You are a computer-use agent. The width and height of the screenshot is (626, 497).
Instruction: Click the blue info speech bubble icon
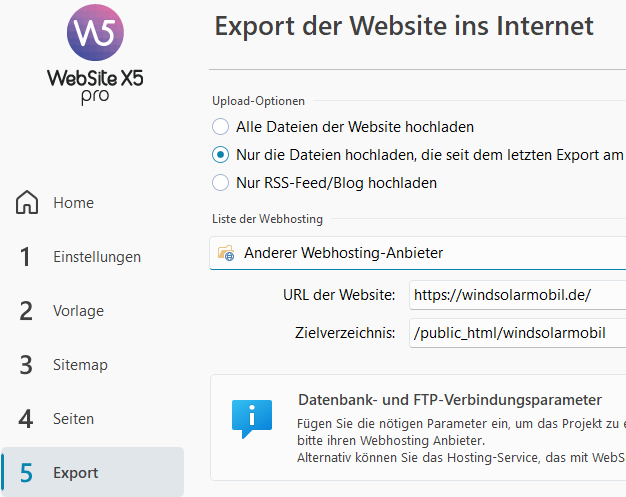[x=252, y=419]
